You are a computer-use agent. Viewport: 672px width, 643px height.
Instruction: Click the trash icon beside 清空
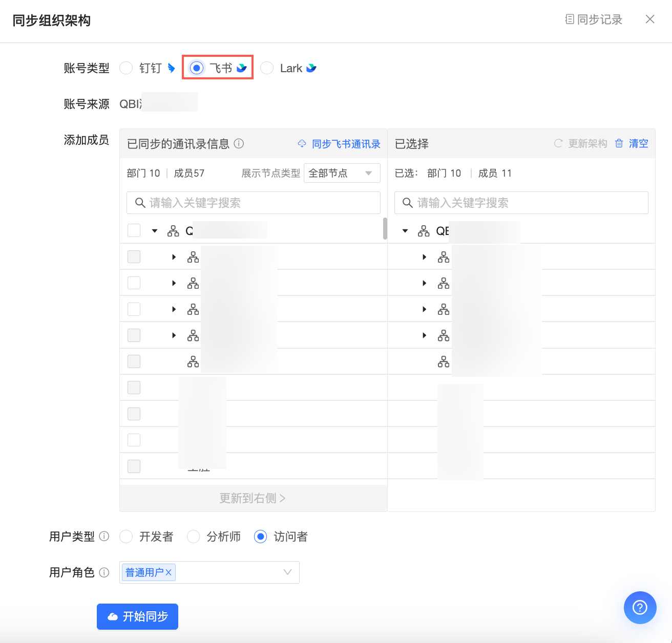(619, 143)
